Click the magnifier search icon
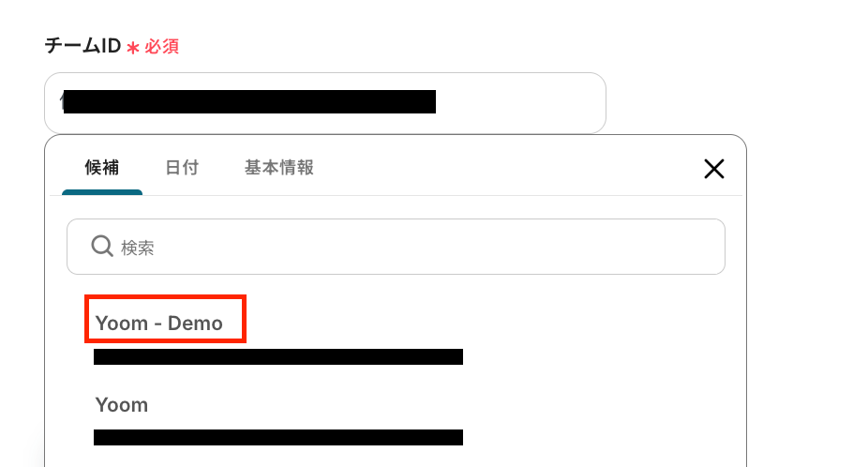The width and height of the screenshot is (868, 467). [102, 246]
